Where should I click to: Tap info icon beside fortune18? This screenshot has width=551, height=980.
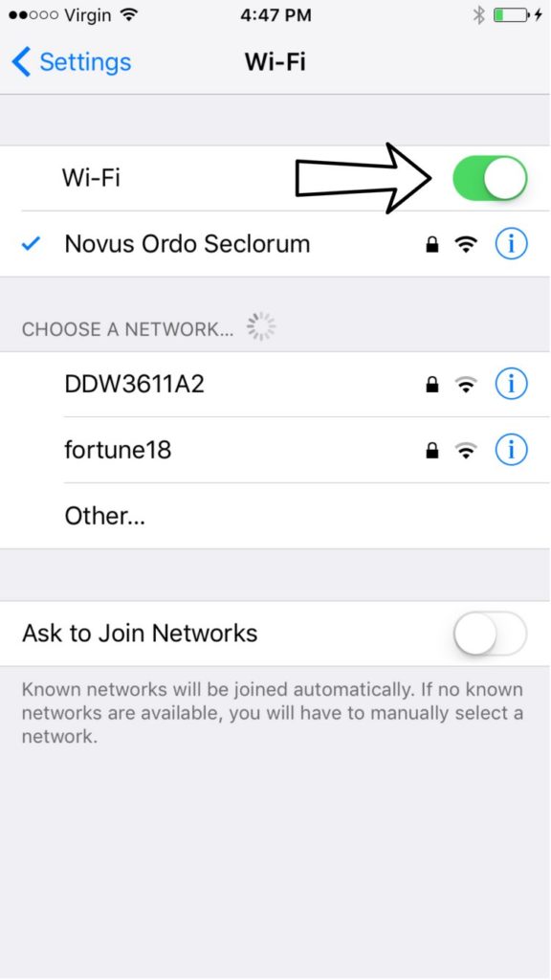[x=511, y=450]
